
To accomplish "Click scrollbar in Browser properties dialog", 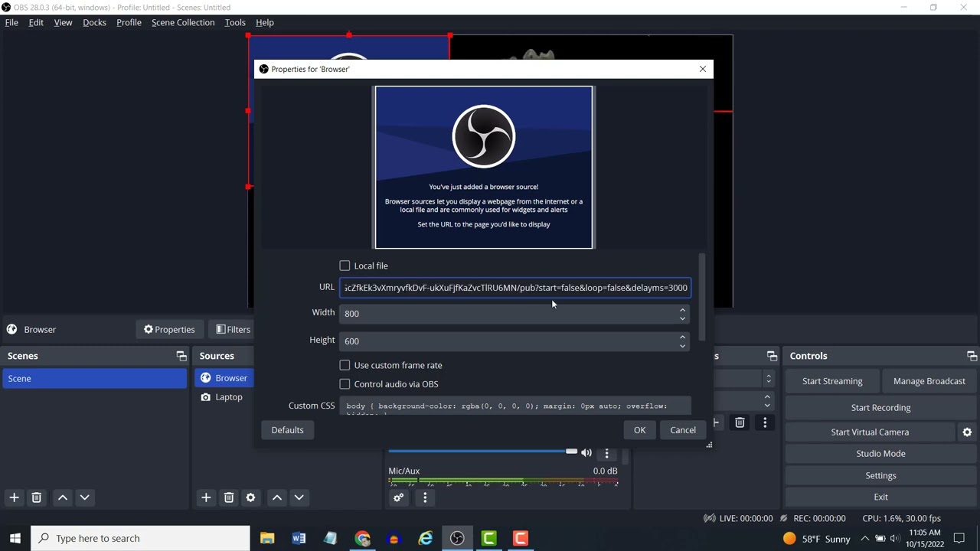I will click(702, 297).
